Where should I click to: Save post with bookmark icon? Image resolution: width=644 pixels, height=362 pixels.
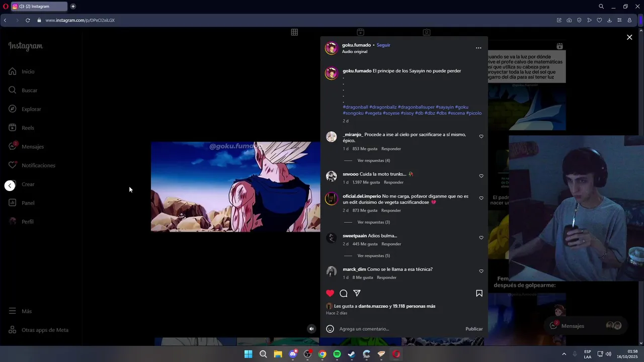(479, 293)
